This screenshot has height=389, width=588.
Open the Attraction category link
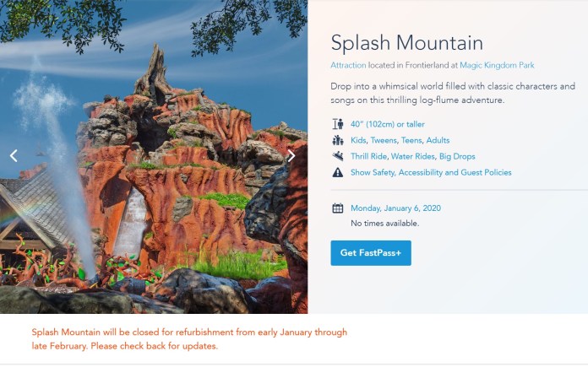click(x=348, y=65)
